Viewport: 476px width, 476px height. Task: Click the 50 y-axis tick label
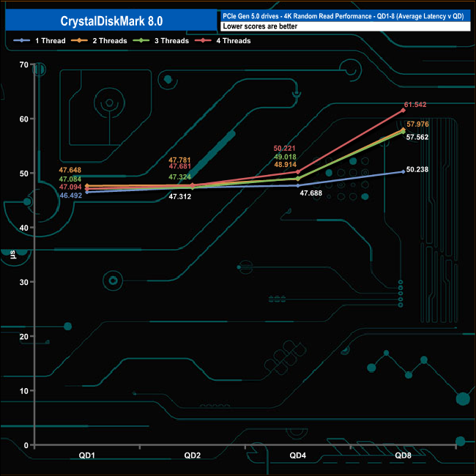point(23,174)
